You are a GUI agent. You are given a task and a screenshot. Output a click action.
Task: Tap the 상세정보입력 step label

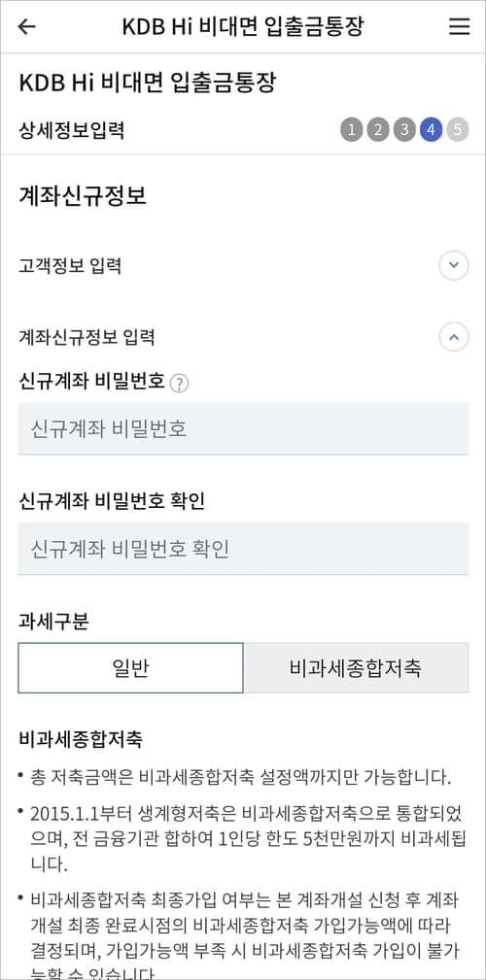point(71,130)
